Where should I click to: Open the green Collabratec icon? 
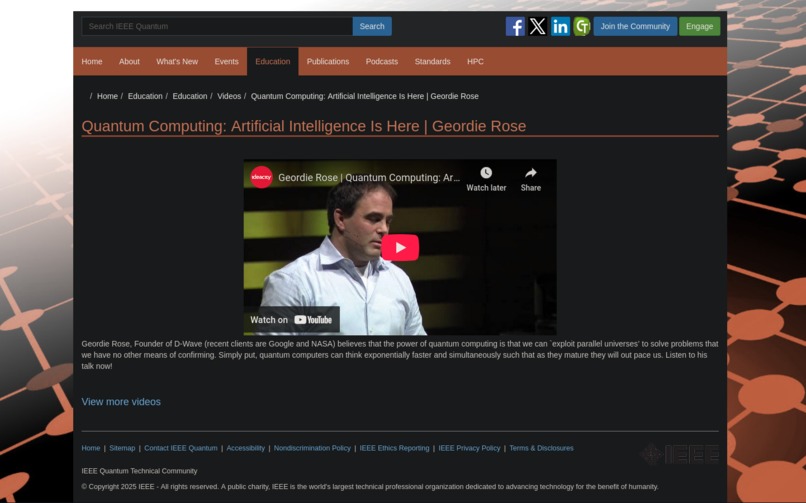tap(582, 26)
